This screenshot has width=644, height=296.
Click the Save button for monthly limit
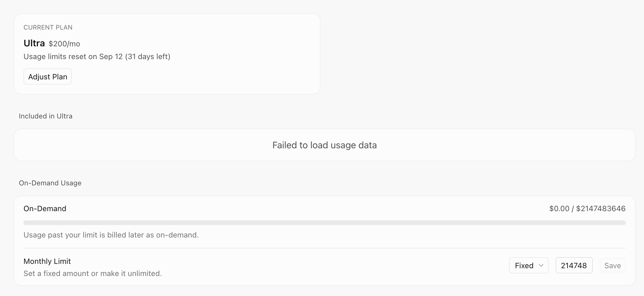coord(612,266)
